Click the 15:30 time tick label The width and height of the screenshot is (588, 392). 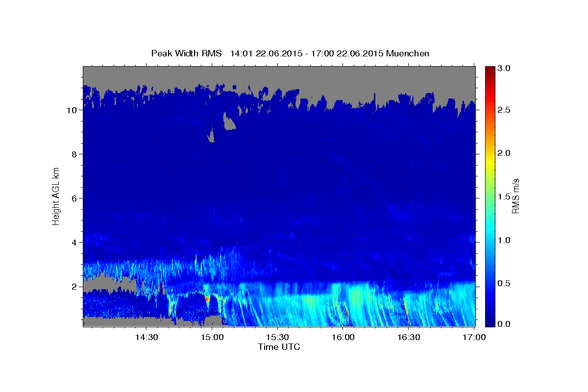tap(277, 337)
